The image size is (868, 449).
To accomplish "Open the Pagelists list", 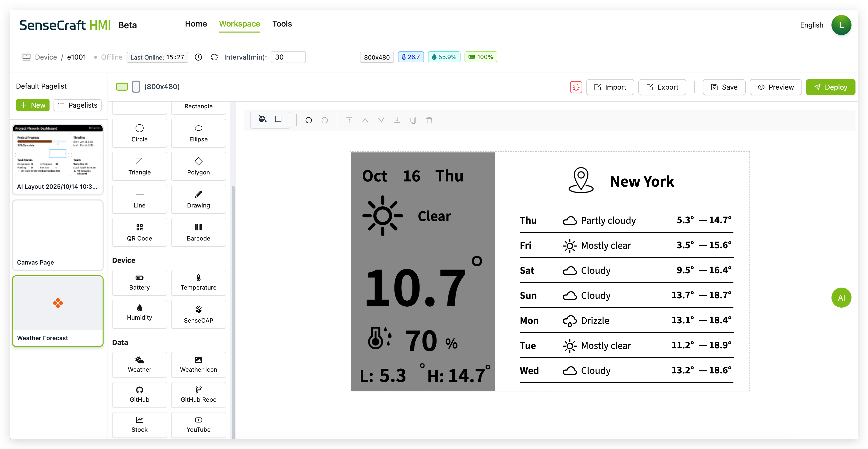I will point(78,105).
